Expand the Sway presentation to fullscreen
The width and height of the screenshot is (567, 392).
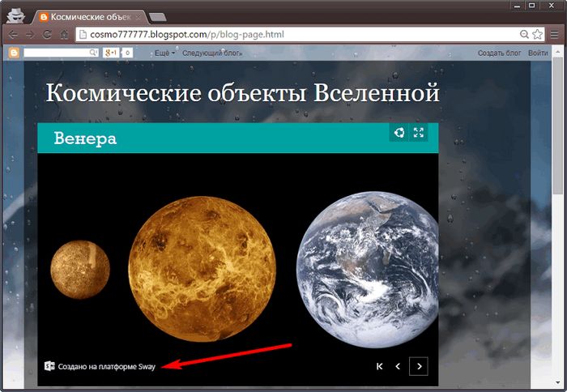[x=419, y=133]
